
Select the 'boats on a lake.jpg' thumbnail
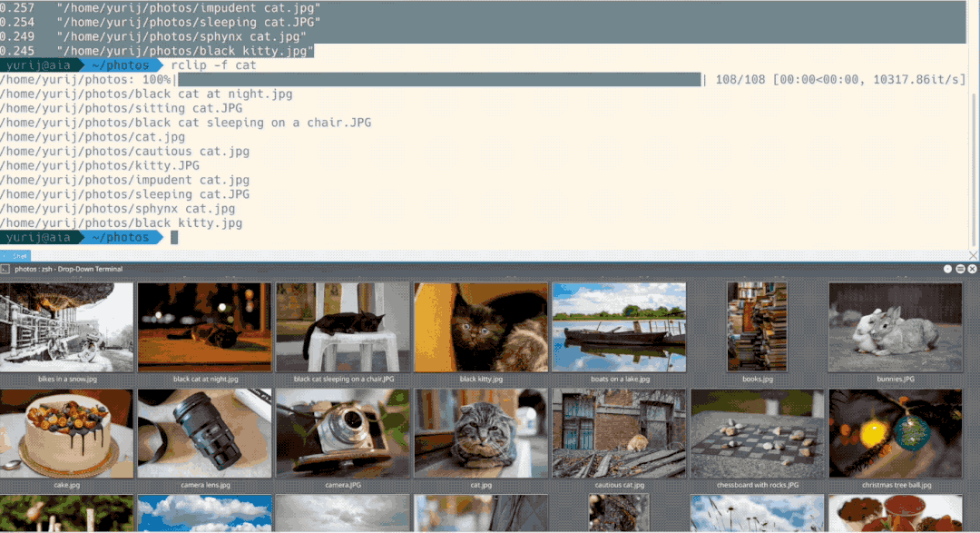click(x=620, y=327)
